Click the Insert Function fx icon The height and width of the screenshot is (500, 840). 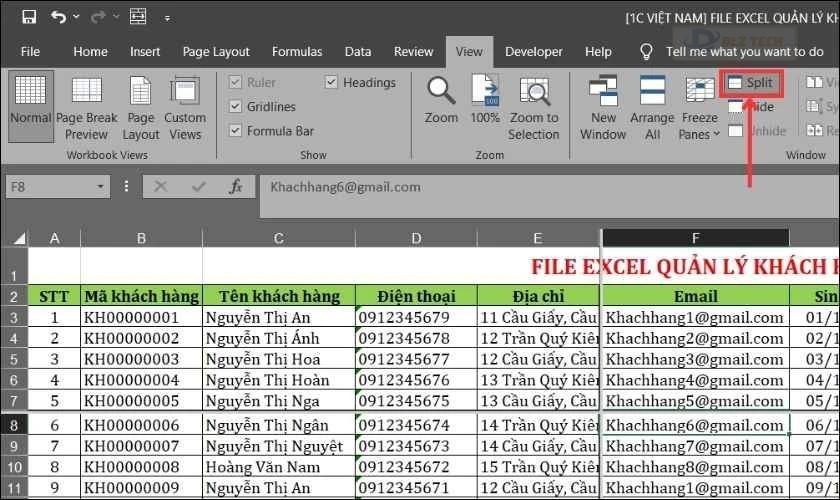(x=236, y=186)
